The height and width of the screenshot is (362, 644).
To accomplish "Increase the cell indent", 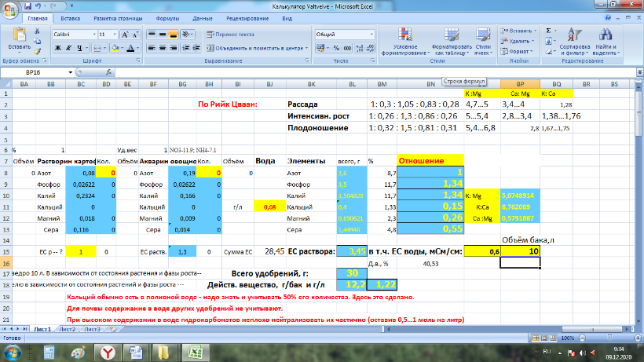I will click(x=196, y=48).
